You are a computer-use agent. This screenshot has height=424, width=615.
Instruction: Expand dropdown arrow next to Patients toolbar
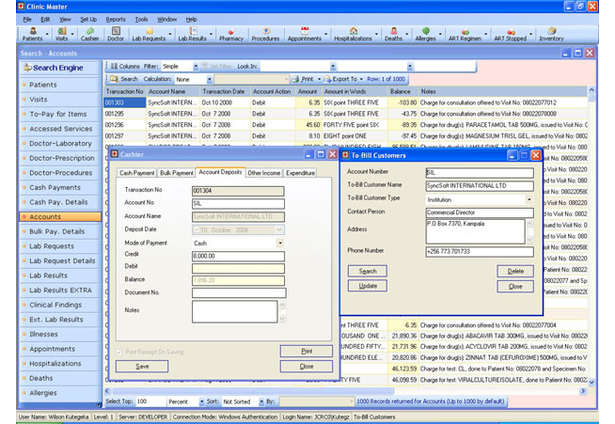47,35
